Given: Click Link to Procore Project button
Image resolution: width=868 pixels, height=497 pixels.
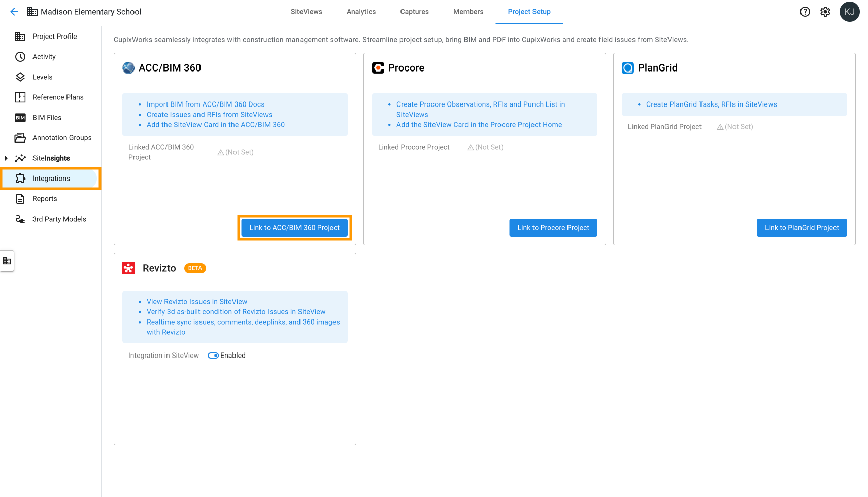Looking at the screenshot, I should point(553,228).
